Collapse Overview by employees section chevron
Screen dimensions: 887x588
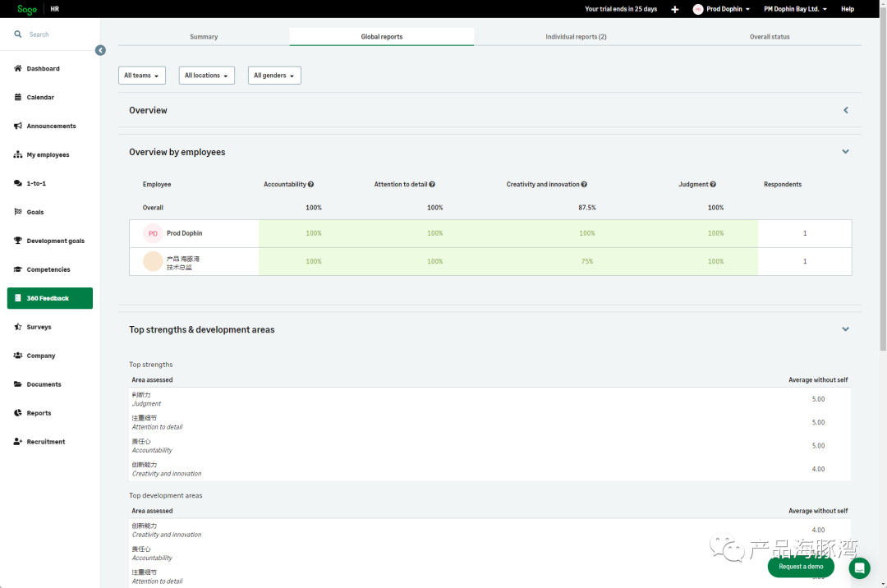(845, 152)
